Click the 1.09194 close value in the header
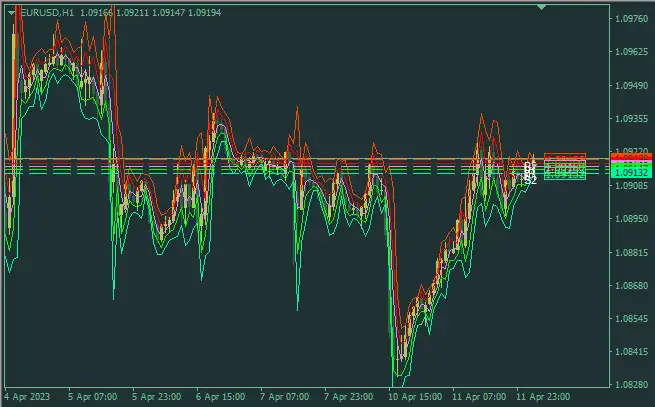This screenshot has height=407, width=655. (x=205, y=13)
